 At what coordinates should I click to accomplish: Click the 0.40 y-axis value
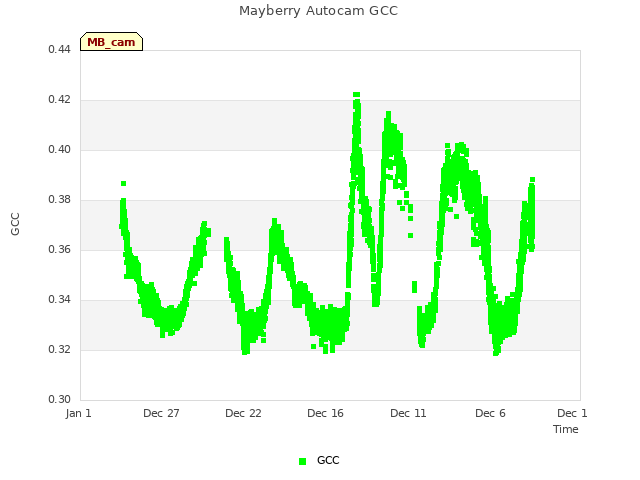[60, 149]
